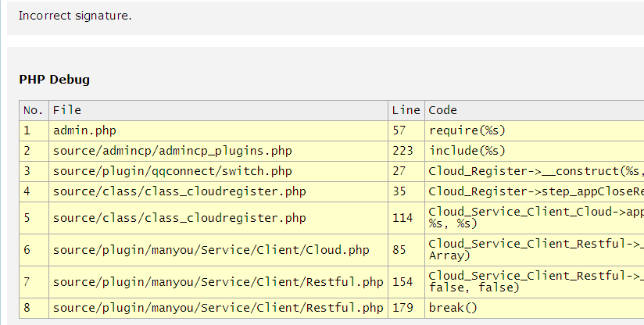Select the "No." column header

pos(34,110)
